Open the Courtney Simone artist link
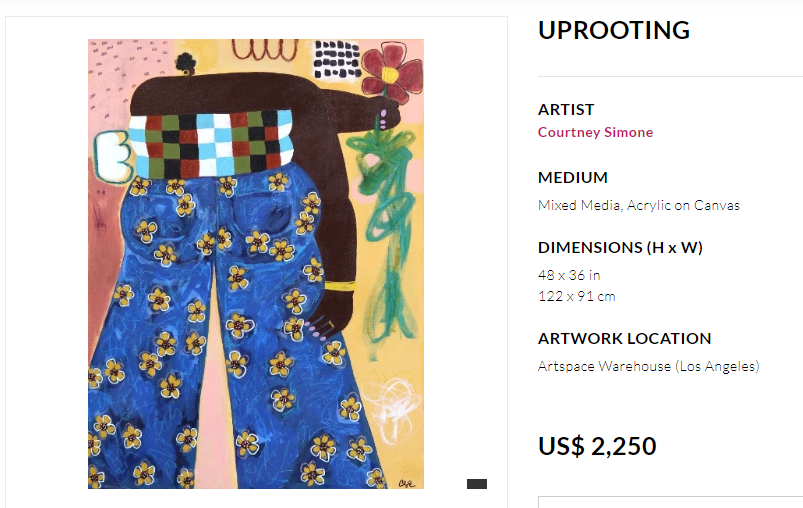The height and width of the screenshot is (508, 803). pos(595,132)
